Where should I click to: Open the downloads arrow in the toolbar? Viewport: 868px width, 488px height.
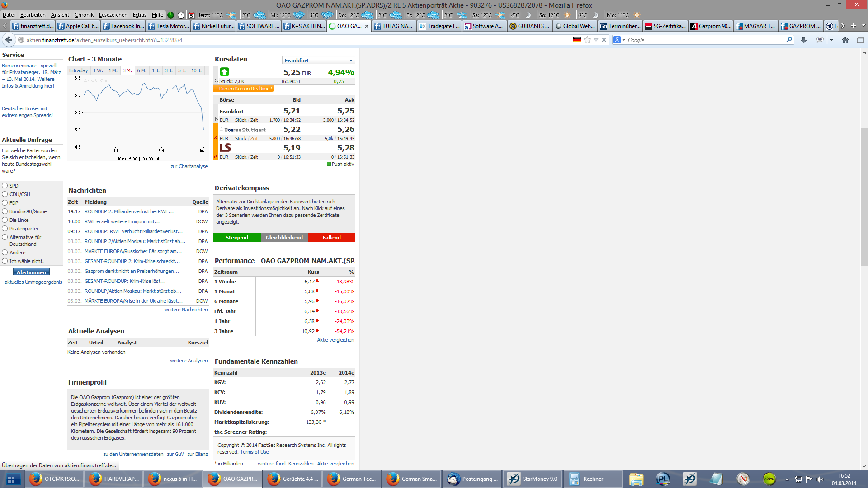[x=804, y=40]
